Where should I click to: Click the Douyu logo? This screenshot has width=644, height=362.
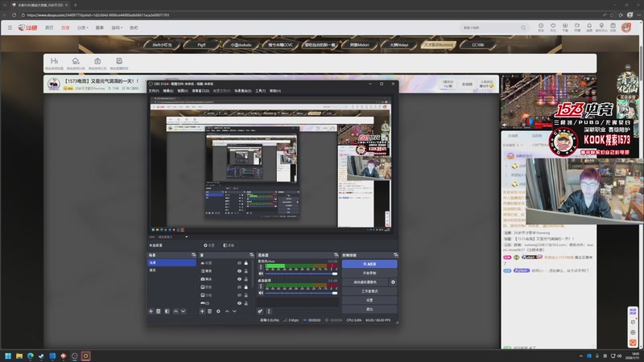(x=27, y=27)
